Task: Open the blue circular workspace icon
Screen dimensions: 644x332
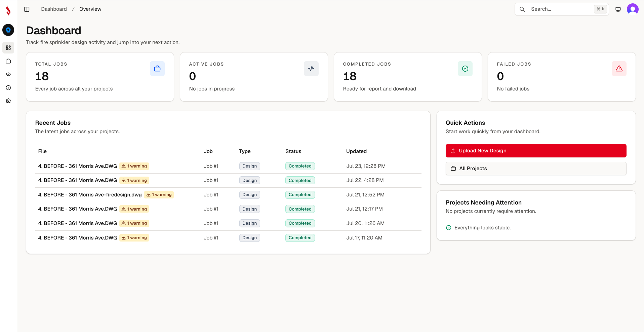Action: 8,30
